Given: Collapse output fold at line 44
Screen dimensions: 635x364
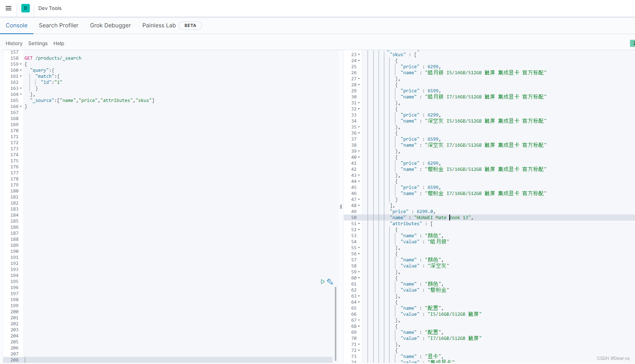Looking at the screenshot, I should [x=359, y=181].
